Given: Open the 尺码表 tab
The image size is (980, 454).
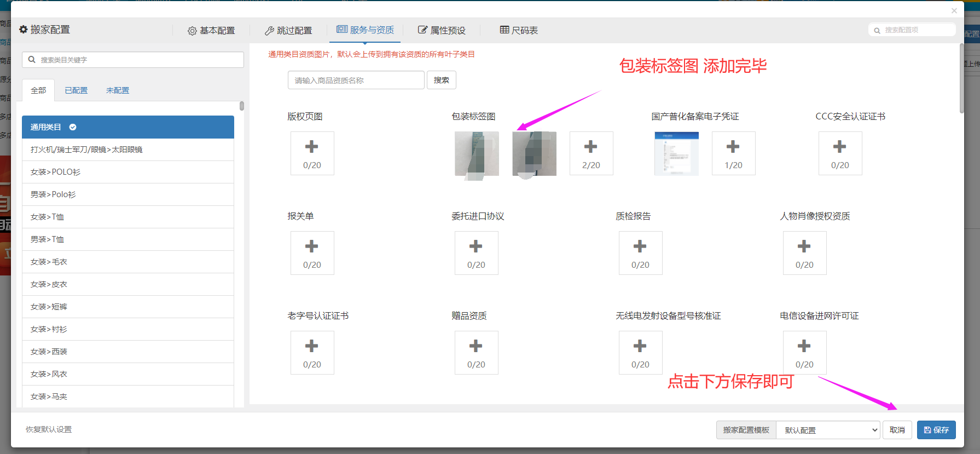Looking at the screenshot, I should pyautogui.click(x=519, y=31).
